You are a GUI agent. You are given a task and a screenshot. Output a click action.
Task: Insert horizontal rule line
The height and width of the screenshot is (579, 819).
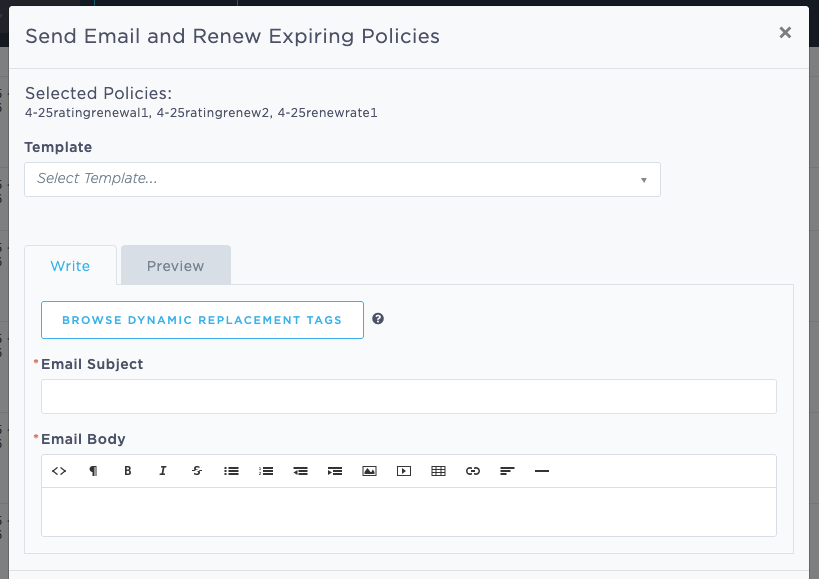[542, 471]
